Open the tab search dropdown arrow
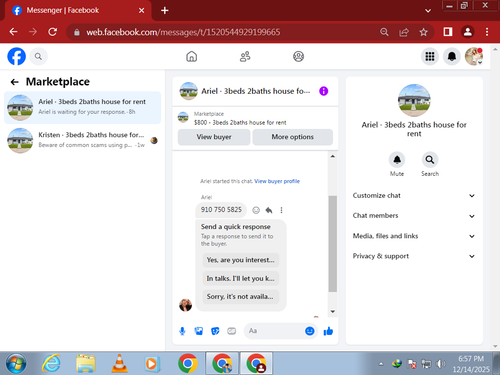The height and width of the screenshot is (375, 500). (x=428, y=11)
